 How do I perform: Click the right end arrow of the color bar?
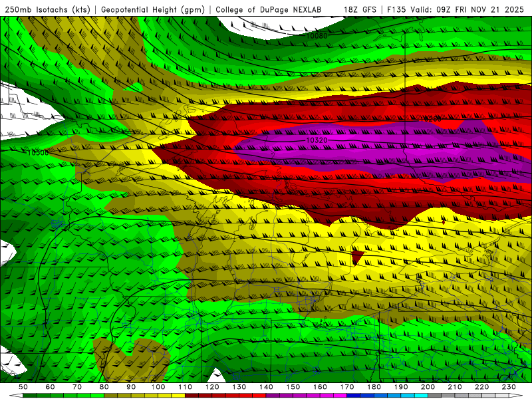[516, 395]
